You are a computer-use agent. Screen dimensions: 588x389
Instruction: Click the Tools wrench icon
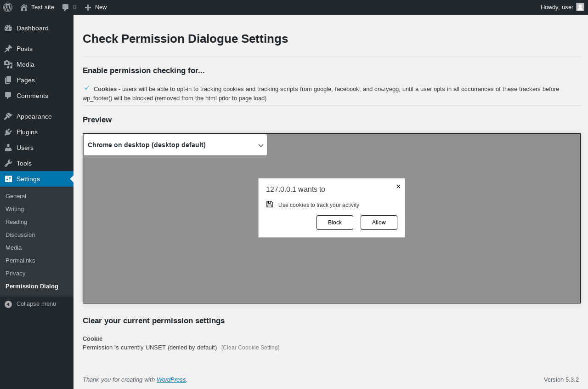8,163
